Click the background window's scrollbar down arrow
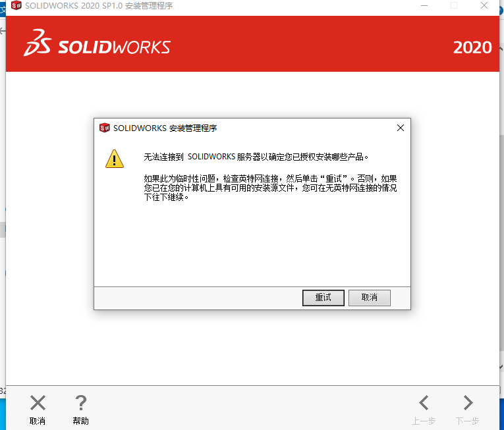This screenshot has height=430, width=504. [x=501, y=367]
